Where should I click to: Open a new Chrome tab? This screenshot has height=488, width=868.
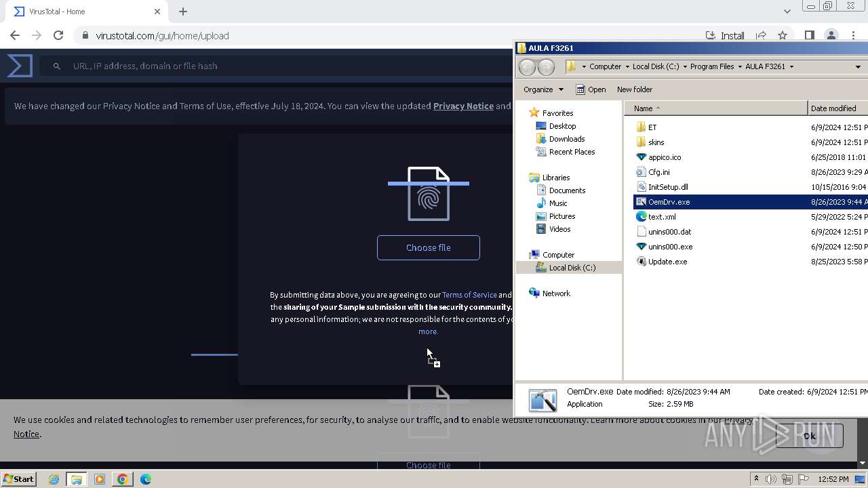pyautogui.click(x=183, y=12)
